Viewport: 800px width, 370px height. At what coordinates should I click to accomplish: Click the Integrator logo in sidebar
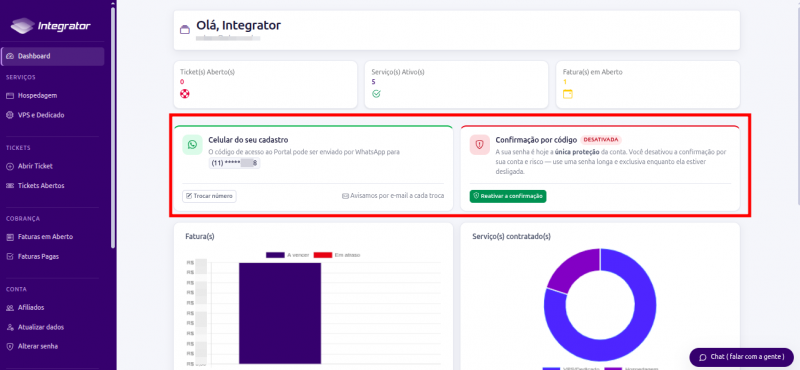coord(51,26)
